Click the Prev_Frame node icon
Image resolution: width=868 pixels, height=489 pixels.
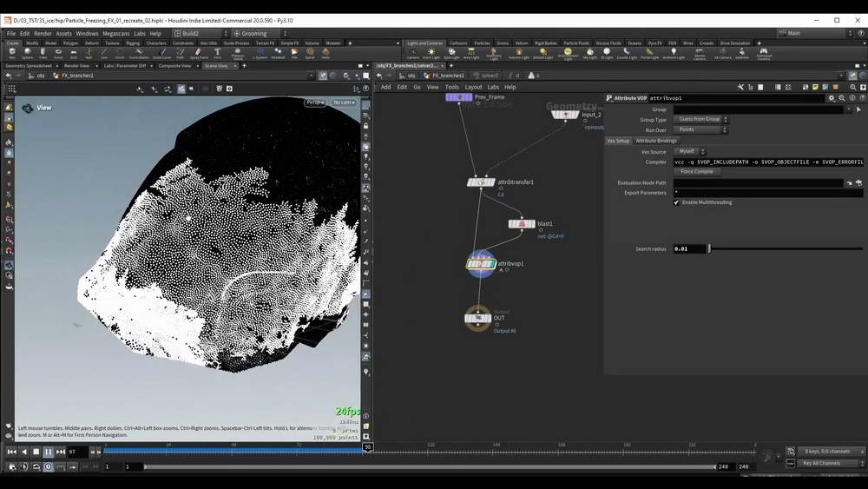point(458,97)
